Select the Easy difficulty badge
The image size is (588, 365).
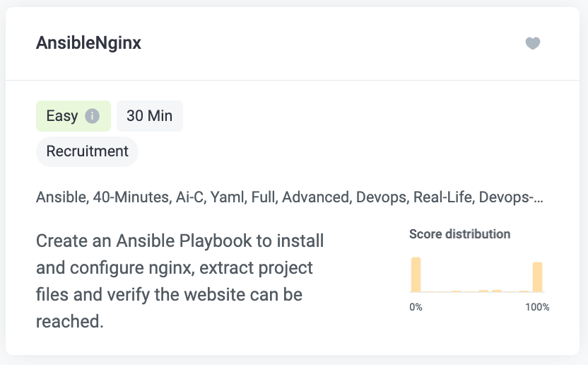click(x=73, y=116)
